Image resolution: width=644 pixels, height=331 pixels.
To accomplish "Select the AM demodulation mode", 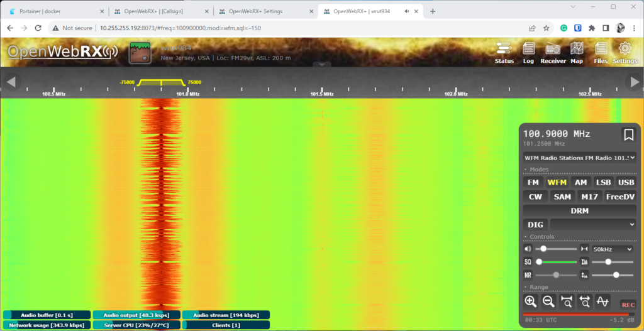I will tap(580, 182).
